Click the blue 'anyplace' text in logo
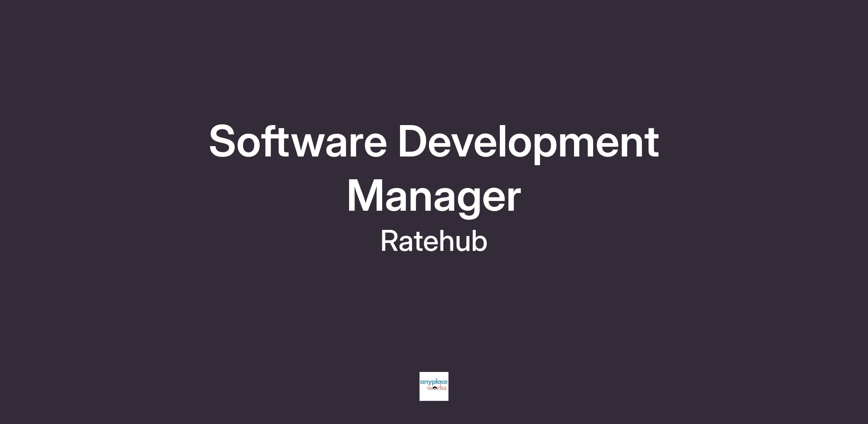This screenshot has height=424, width=868. pyautogui.click(x=434, y=382)
